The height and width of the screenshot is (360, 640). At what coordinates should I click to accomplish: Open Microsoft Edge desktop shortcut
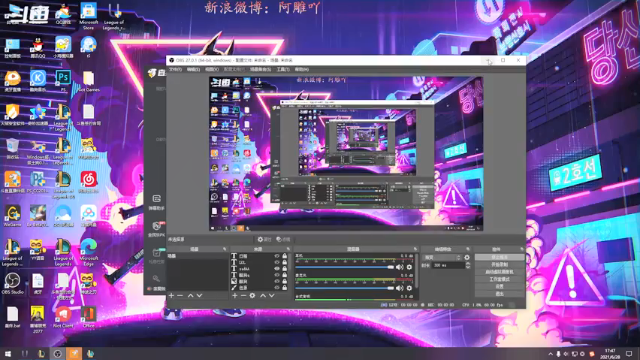89,251
